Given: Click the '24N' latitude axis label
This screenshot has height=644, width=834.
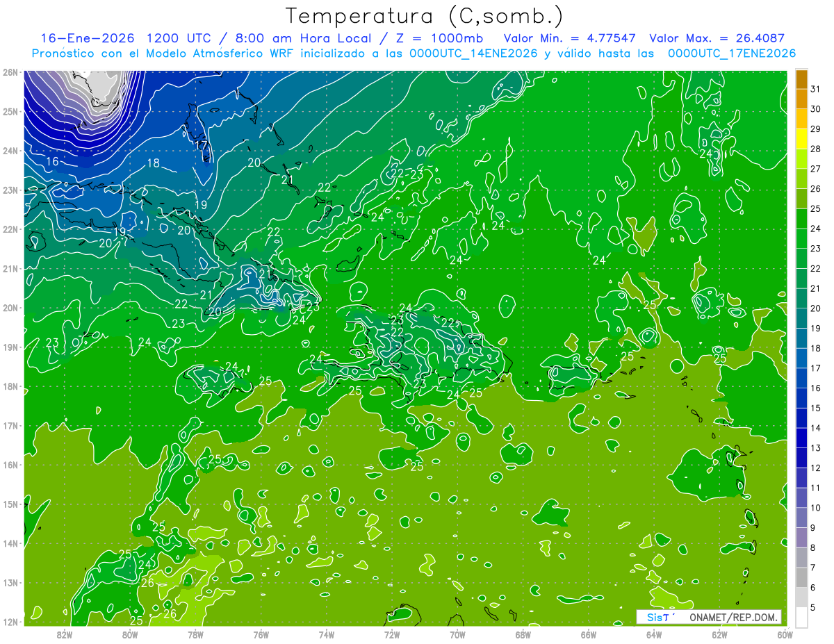Looking at the screenshot, I should 10,151.
